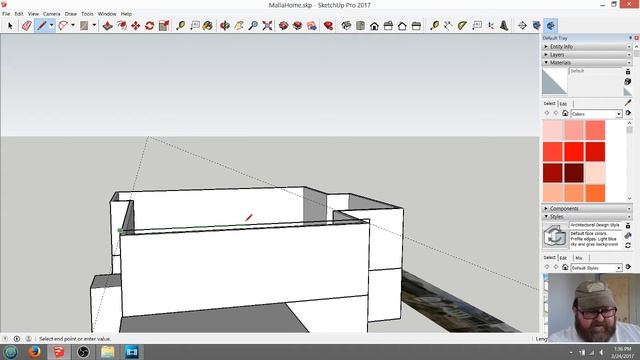This screenshot has height=360, width=640.
Task: Select the Axes tool
Action: [491, 26]
